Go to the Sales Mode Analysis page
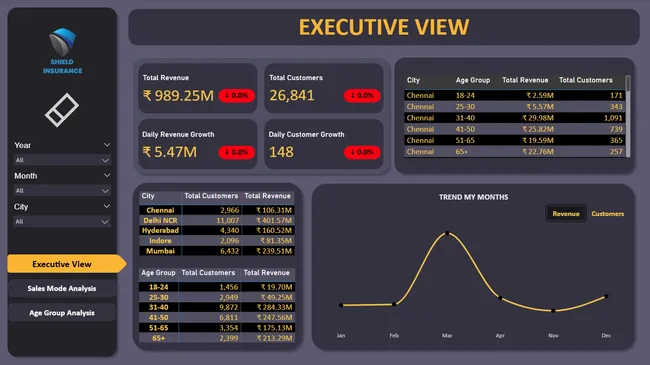650x365 pixels. click(x=62, y=288)
